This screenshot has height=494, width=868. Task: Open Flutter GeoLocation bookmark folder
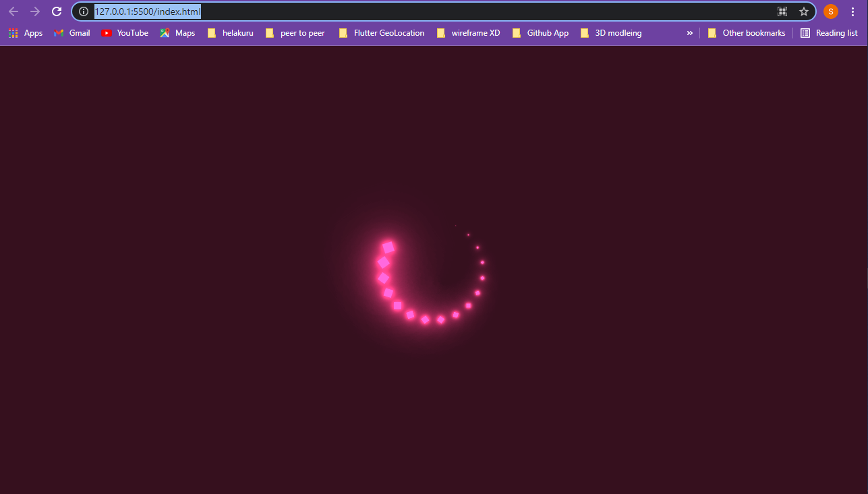(382, 33)
